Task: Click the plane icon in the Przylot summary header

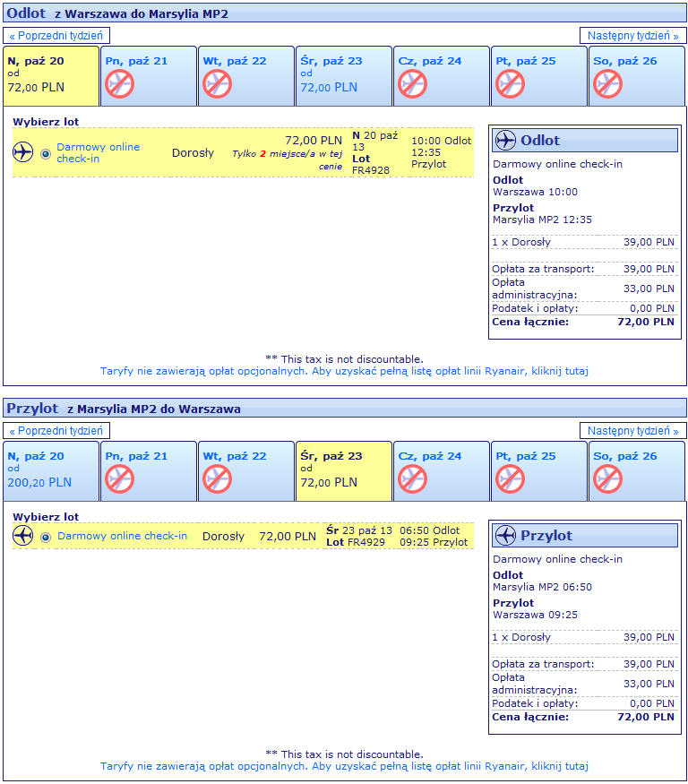Action: [x=505, y=536]
